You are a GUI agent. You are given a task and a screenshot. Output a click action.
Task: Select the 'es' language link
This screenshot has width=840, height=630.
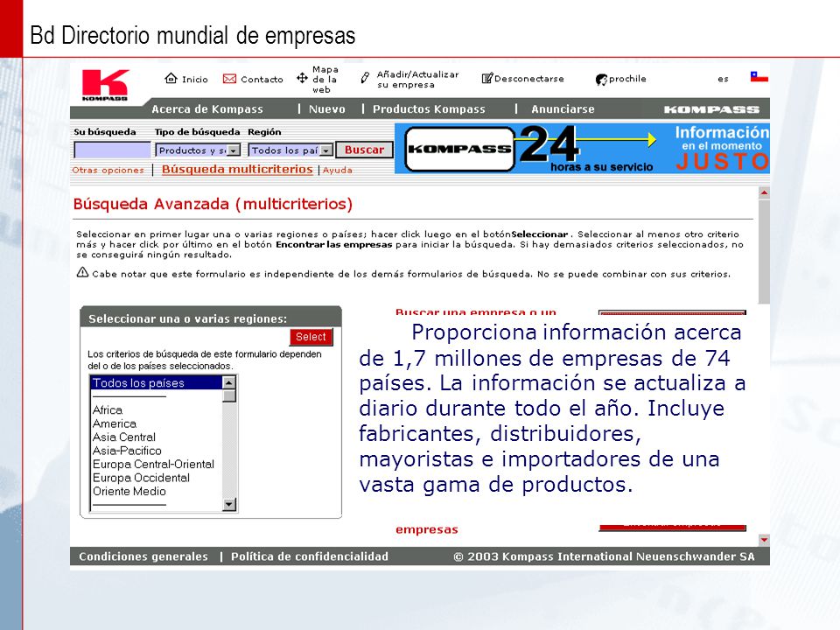[724, 79]
